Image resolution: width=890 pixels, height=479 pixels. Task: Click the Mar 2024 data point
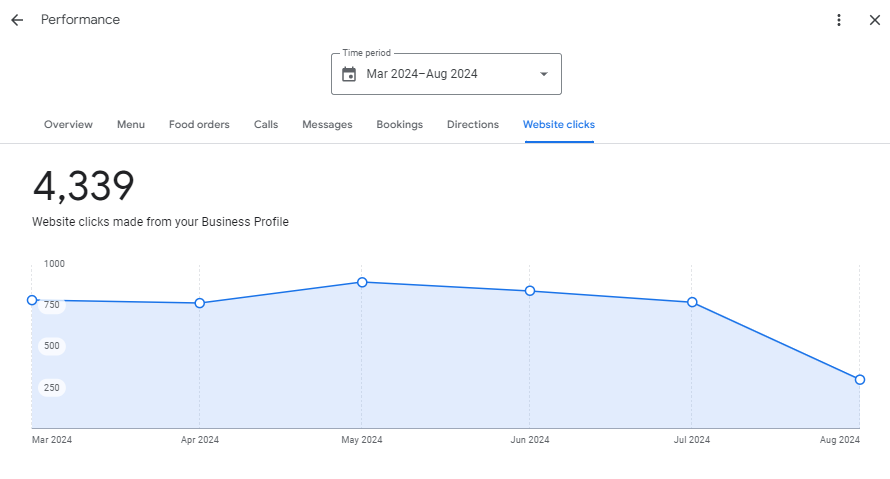(32, 300)
